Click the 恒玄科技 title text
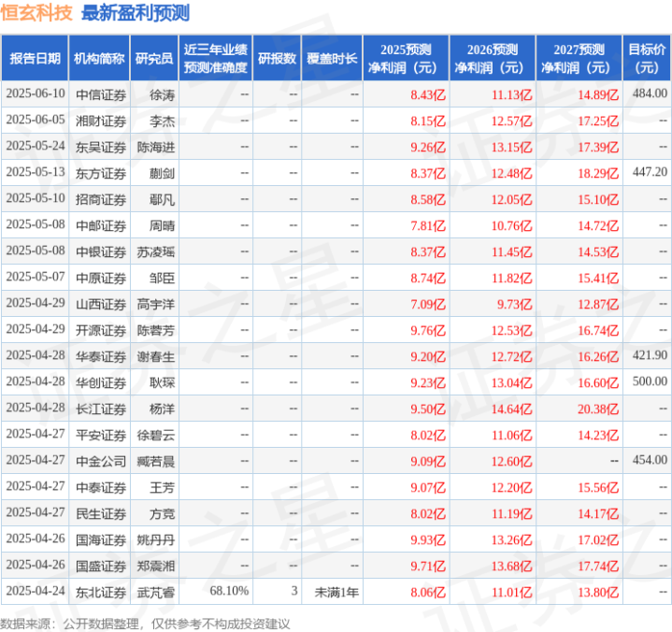The width and height of the screenshot is (672, 632). (36, 13)
